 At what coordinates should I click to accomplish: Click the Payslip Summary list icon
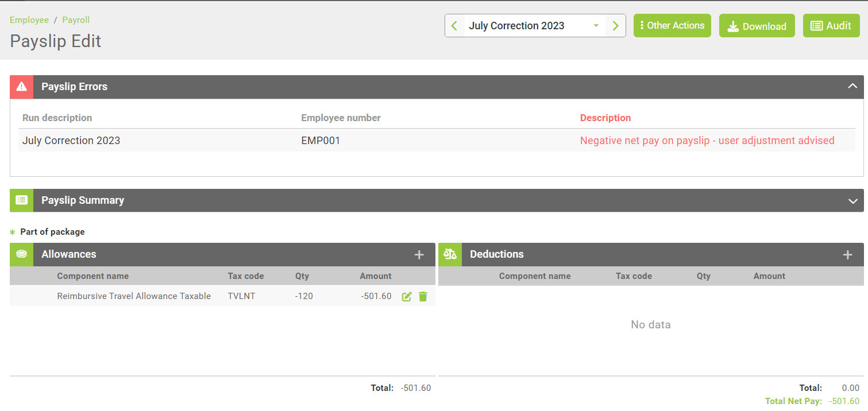point(21,200)
